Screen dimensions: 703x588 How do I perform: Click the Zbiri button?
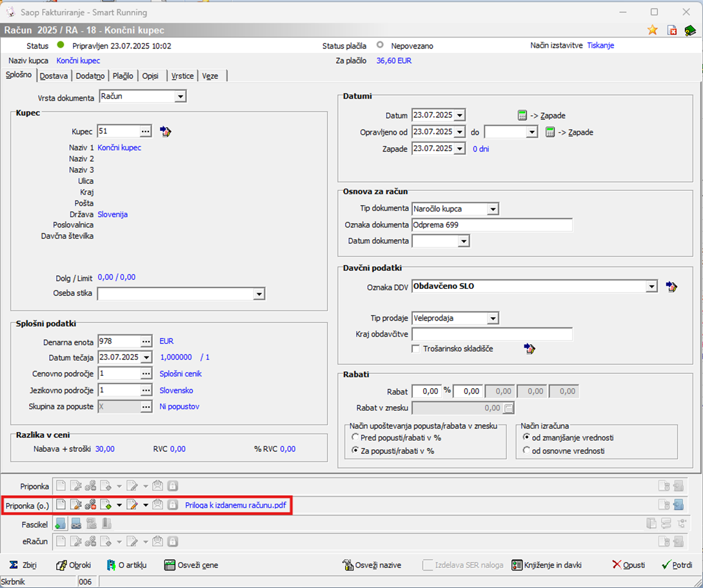coord(23,565)
